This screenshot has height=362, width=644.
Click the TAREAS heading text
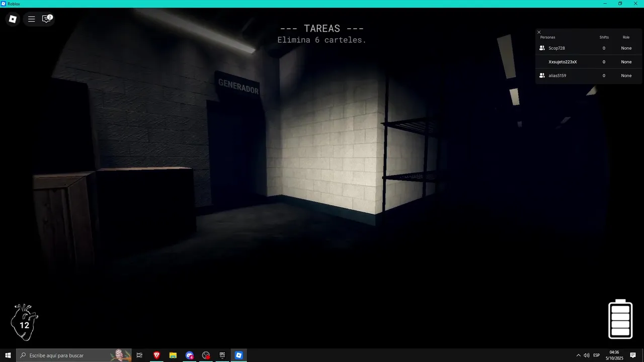point(322,29)
